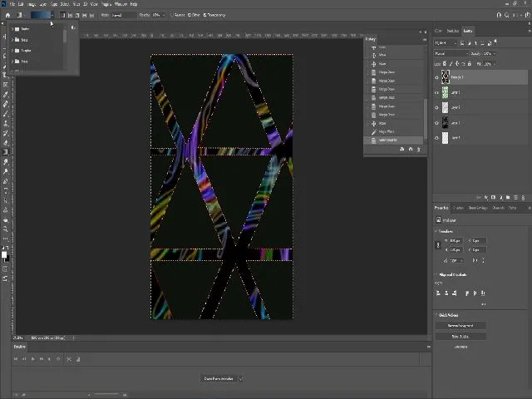Click the width W input field in Transform
This screenshot has width=532, height=399.
click(x=456, y=240)
